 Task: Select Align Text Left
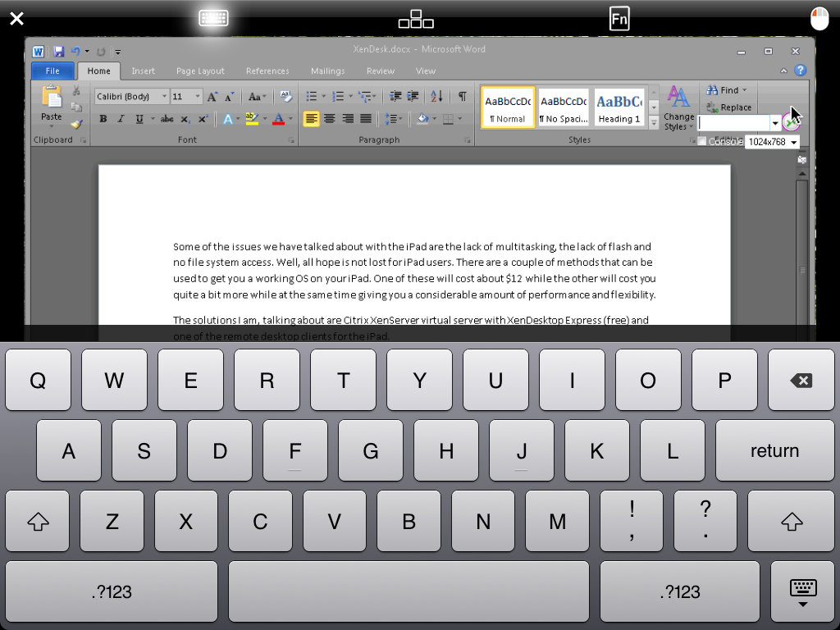point(311,119)
